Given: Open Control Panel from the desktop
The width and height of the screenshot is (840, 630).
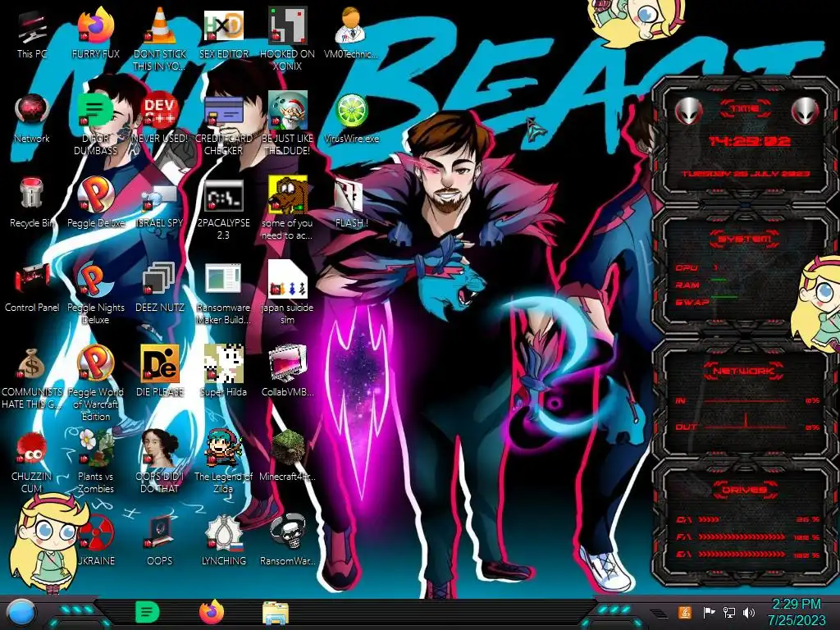Looking at the screenshot, I should (32, 288).
